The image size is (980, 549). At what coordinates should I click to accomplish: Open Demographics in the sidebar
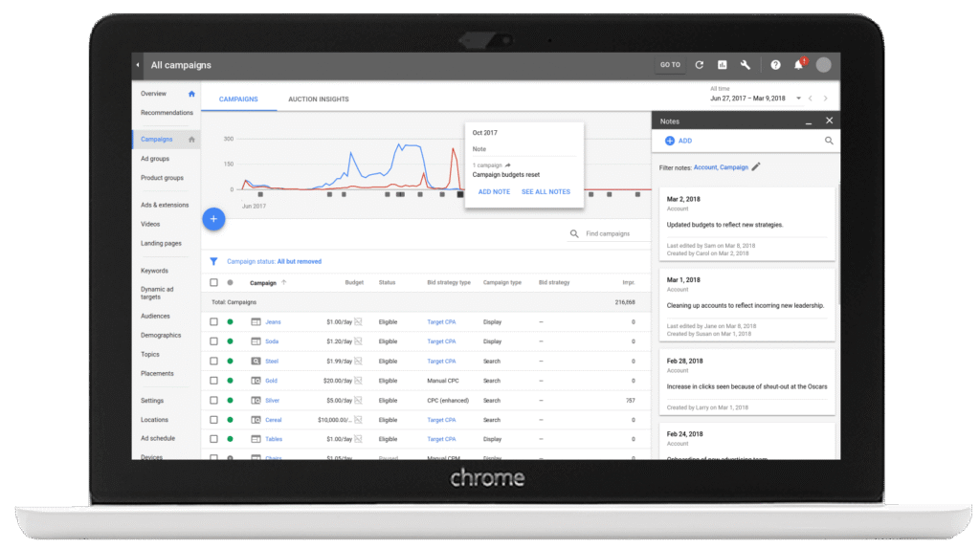tap(161, 336)
